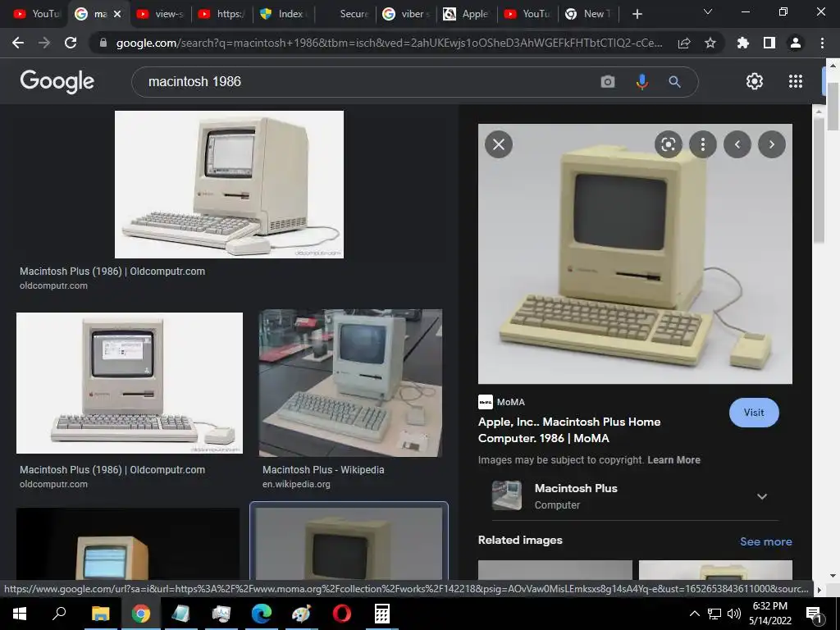This screenshot has height=630, width=840.
Task: Submit search with magnifier icon
Action: tap(674, 82)
